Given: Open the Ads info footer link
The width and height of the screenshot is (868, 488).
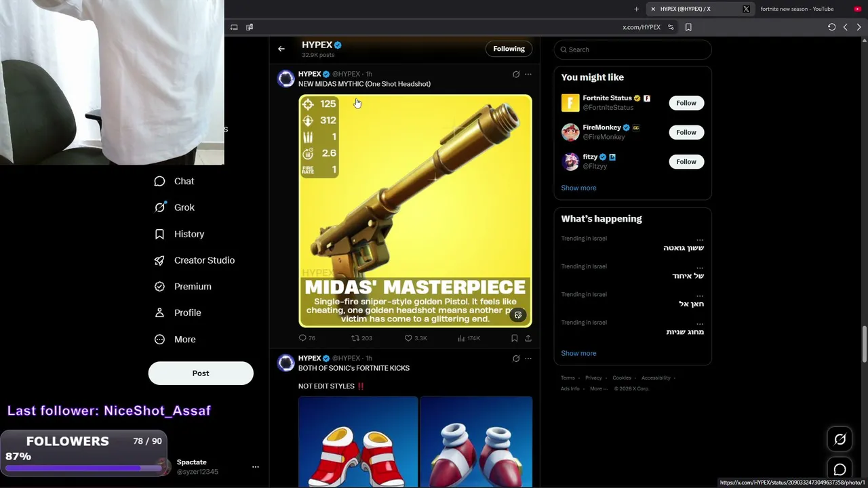Looking at the screenshot, I should (570, 388).
